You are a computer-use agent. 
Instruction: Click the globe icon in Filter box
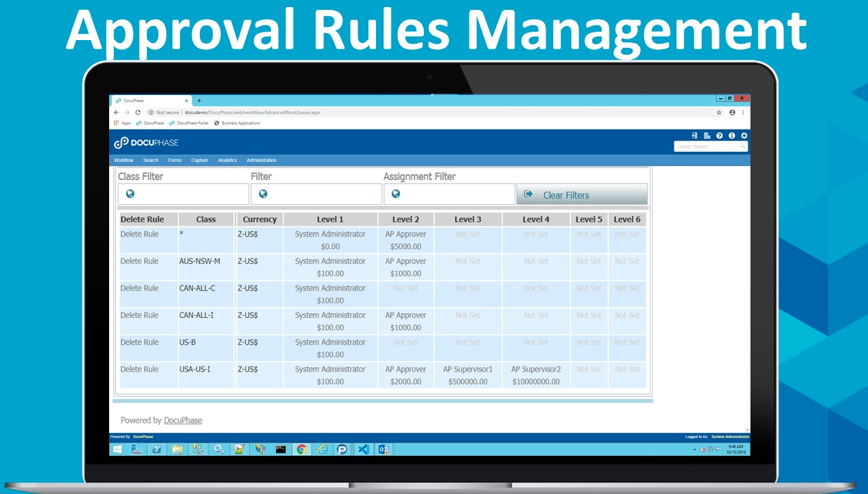(263, 194)
